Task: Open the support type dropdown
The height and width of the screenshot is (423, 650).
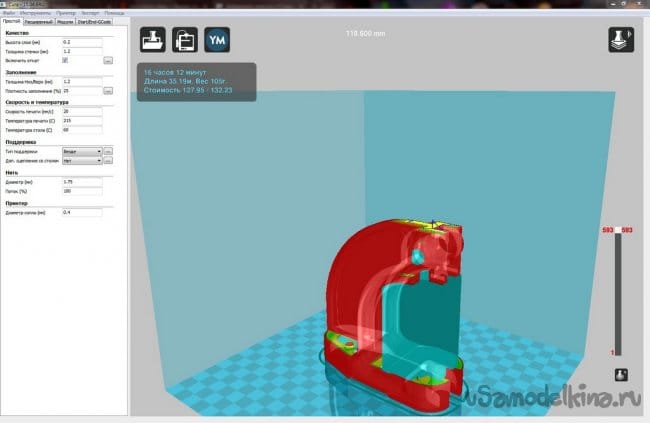Action: [x=81, y=151]
